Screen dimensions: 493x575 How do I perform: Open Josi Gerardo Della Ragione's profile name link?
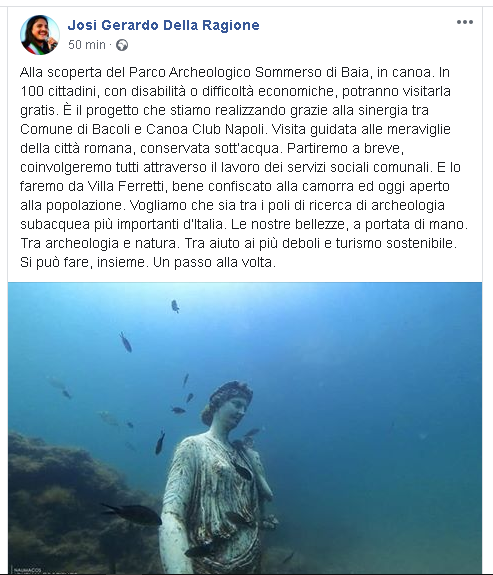pos(164,25)
